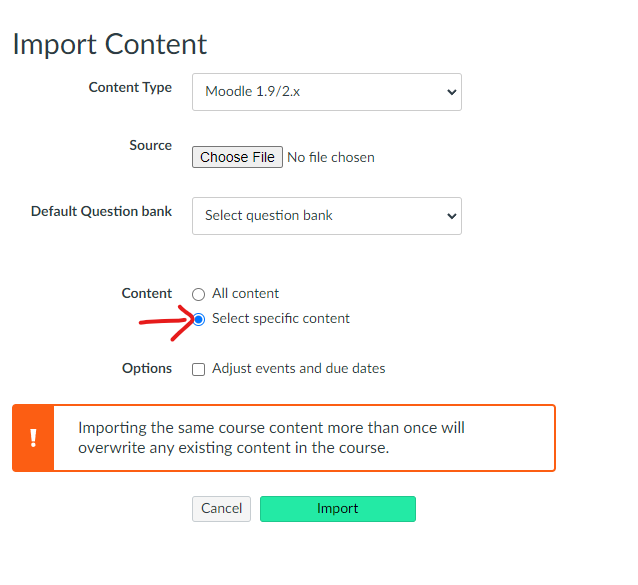638x585 pixels.
Task: Click the bold "Content" section label
Action: click(x=147, y=294)
